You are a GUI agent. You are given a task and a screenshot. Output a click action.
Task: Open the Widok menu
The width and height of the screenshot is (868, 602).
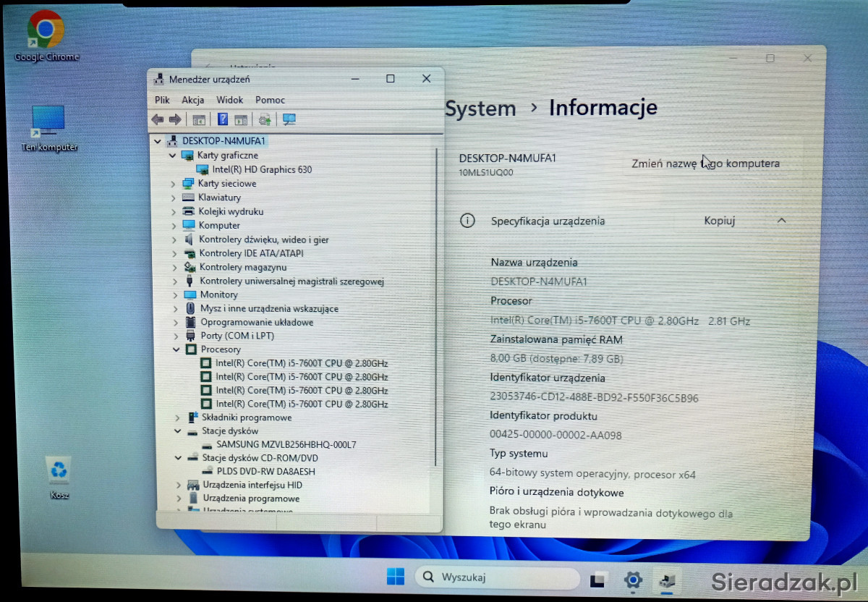230,100
